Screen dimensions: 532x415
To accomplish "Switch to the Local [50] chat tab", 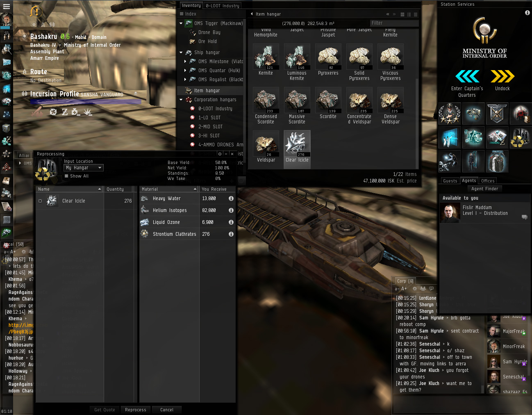I will [x=14, y=244].
